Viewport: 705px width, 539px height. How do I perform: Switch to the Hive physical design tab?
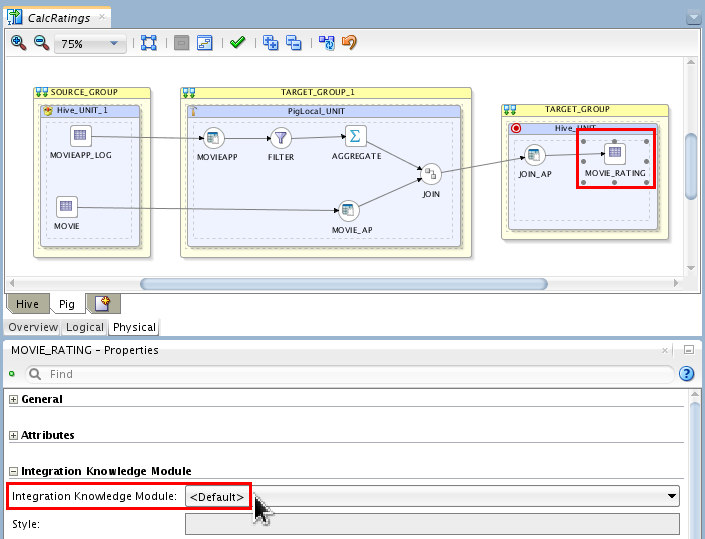point(27,304)
